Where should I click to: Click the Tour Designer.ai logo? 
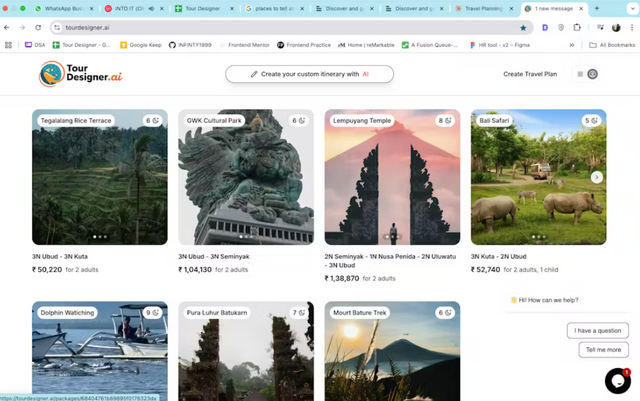tap(81, 74)
